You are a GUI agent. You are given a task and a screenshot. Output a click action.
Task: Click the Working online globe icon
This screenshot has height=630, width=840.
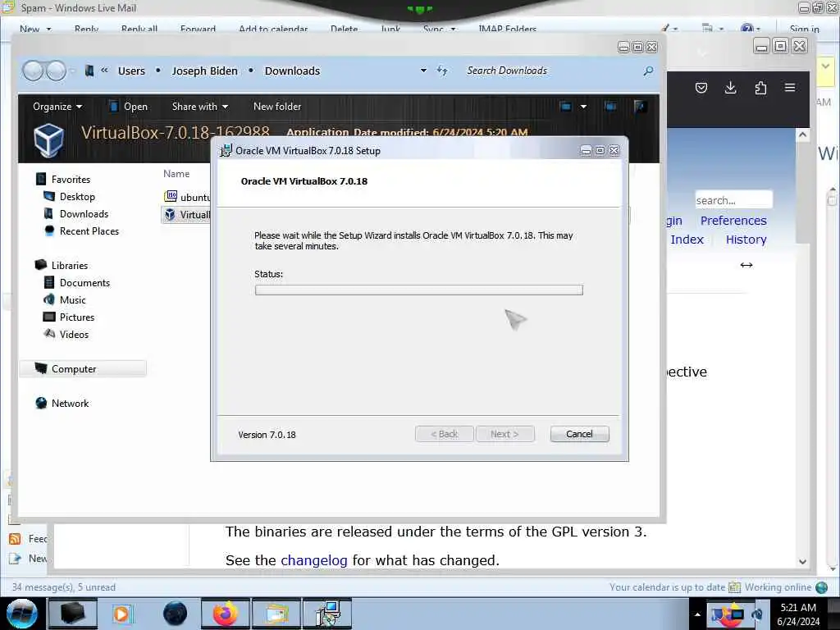pyautogui.click(x=822, y=587)
